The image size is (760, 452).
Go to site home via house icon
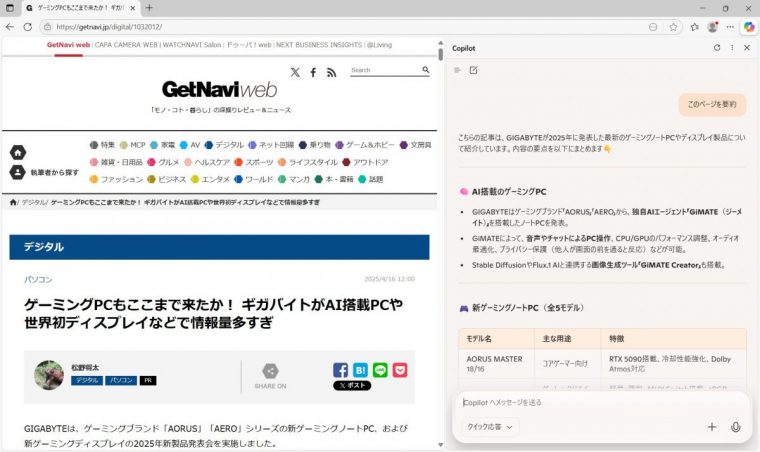click(x=17, y=153)
